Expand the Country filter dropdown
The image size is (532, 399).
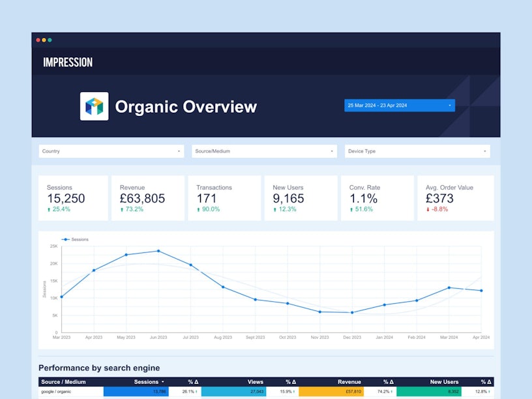coord(111,151)
